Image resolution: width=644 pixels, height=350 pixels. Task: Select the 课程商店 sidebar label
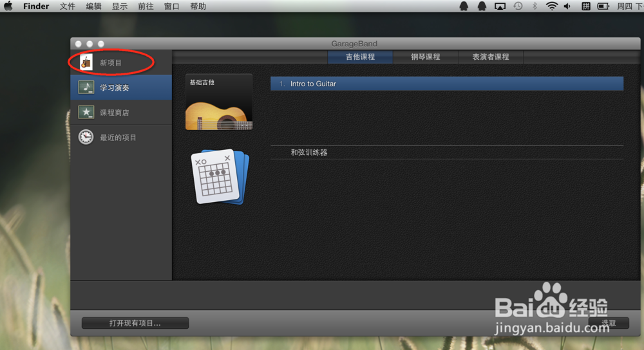(115, 113)
